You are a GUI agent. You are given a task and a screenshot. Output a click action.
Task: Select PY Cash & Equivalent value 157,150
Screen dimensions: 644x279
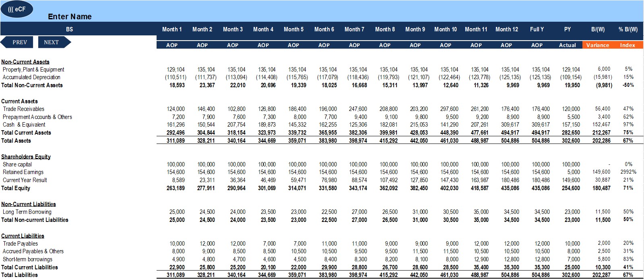pos(571,125)
